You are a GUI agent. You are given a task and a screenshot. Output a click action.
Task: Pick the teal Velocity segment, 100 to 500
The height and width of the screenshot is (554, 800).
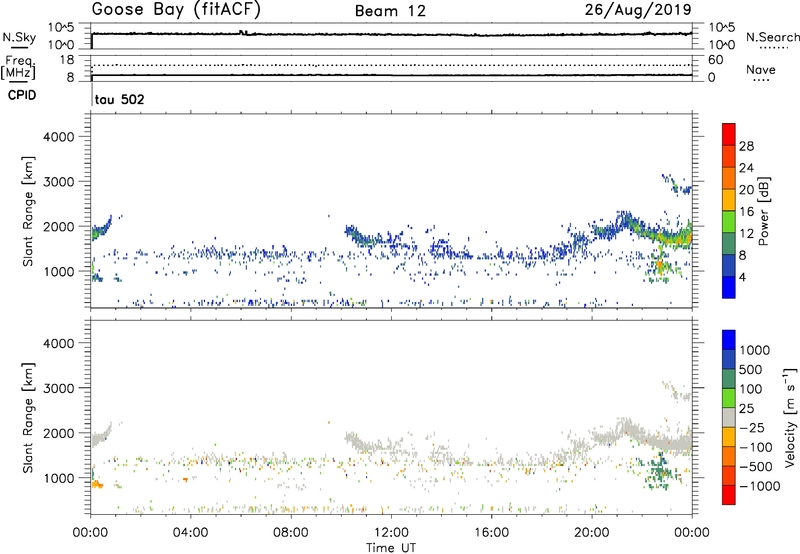pos(729,379)
